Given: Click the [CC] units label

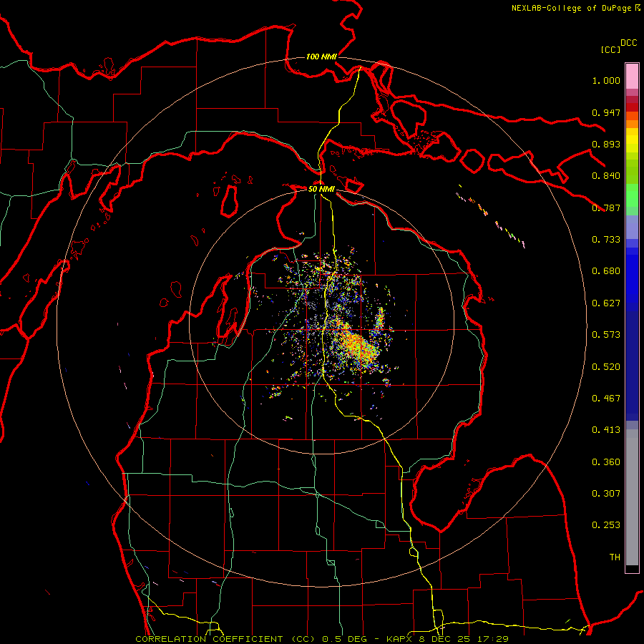Looking at the screenshot, I should click(610, 49).
